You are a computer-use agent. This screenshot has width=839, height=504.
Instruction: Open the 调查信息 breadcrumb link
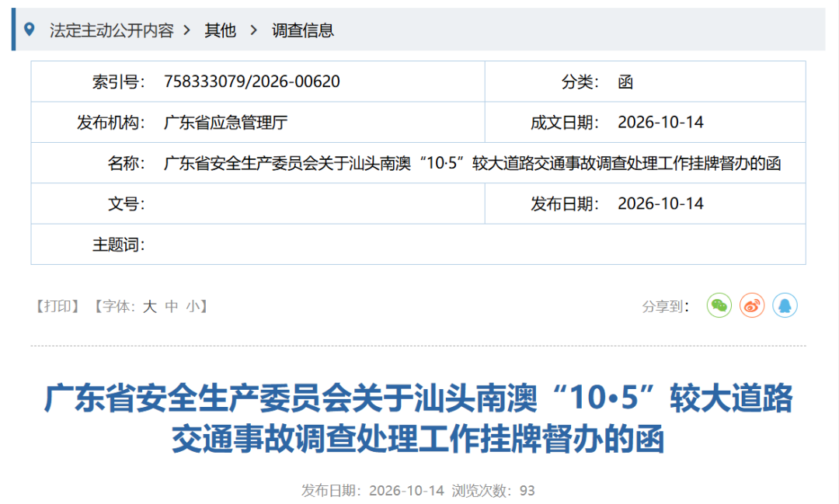(x=303, y=30)
